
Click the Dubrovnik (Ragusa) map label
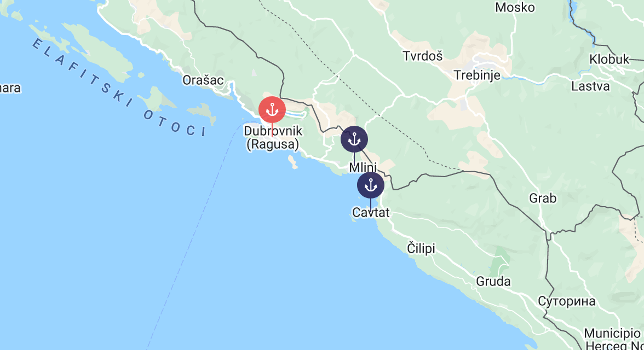pos(273,137)
